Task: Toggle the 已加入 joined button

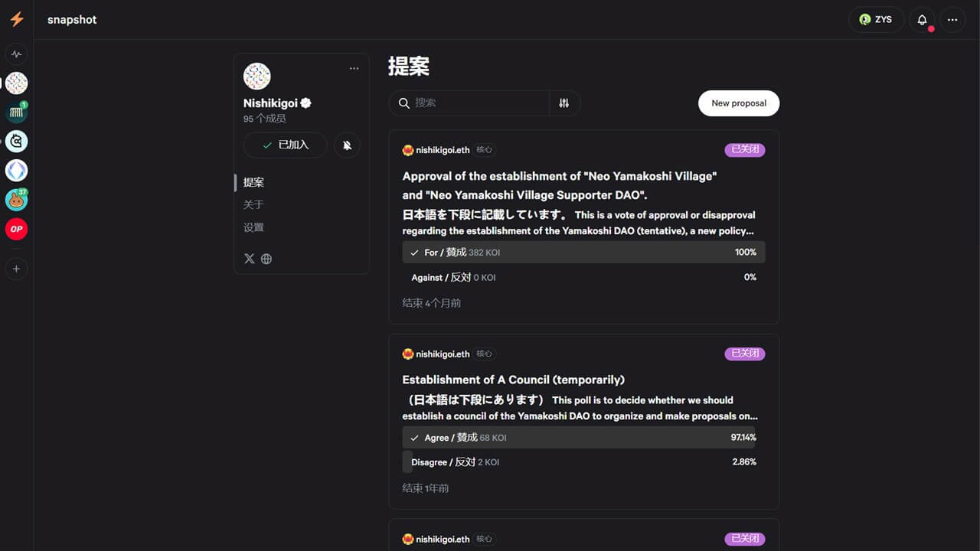Action: [x=285, y=145]
